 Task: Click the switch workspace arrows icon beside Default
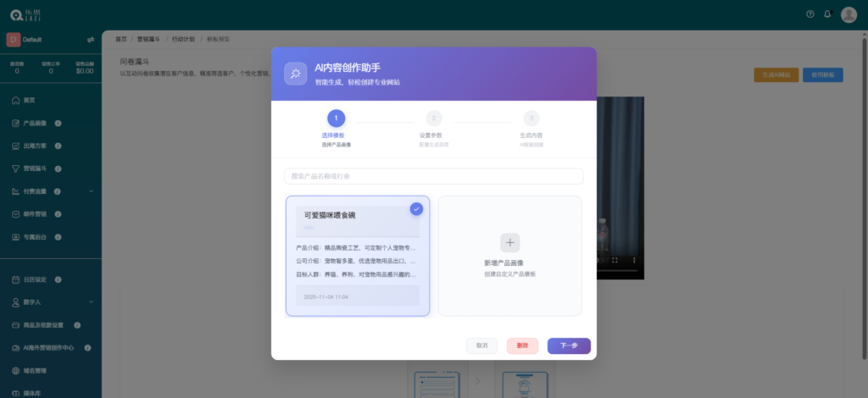tap(90, 40)
